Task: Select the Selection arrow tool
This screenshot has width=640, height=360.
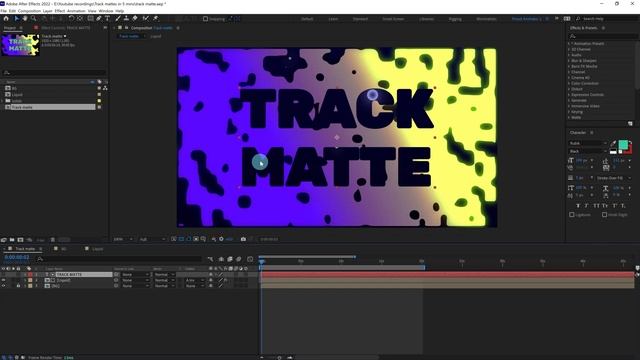Action: pos(16,18)
